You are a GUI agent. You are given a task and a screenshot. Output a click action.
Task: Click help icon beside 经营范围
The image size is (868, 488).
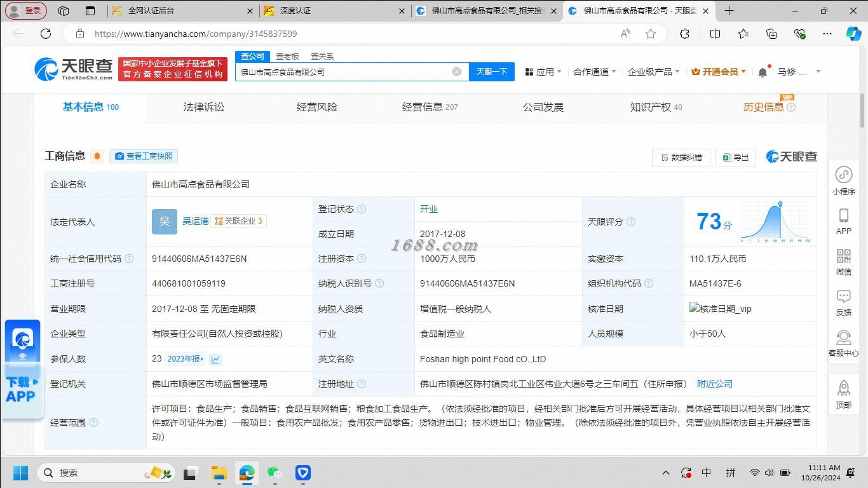[93, 423]
